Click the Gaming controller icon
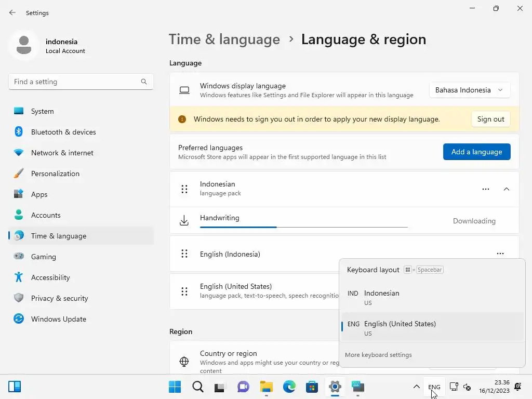 (x=19, y=256)
